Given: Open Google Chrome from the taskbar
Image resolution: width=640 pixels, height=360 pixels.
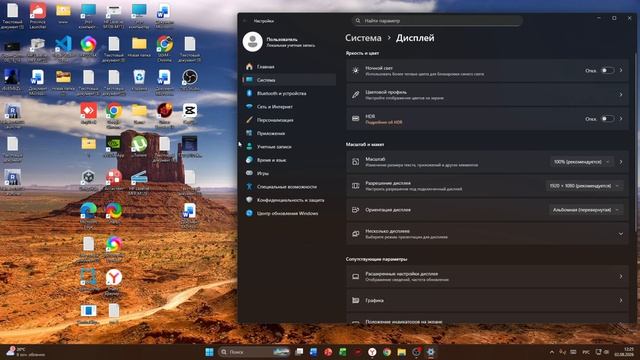Looking at the screenshot, I should click(387, 352).
